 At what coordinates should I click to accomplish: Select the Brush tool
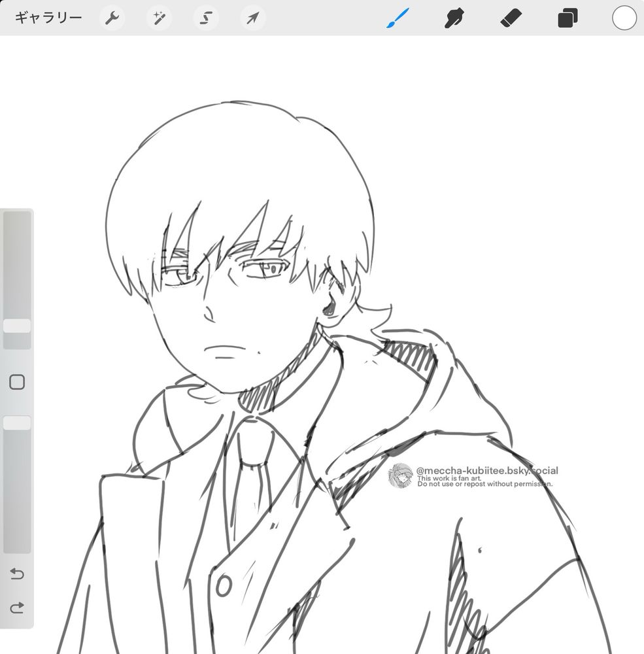tap(398, 18)
